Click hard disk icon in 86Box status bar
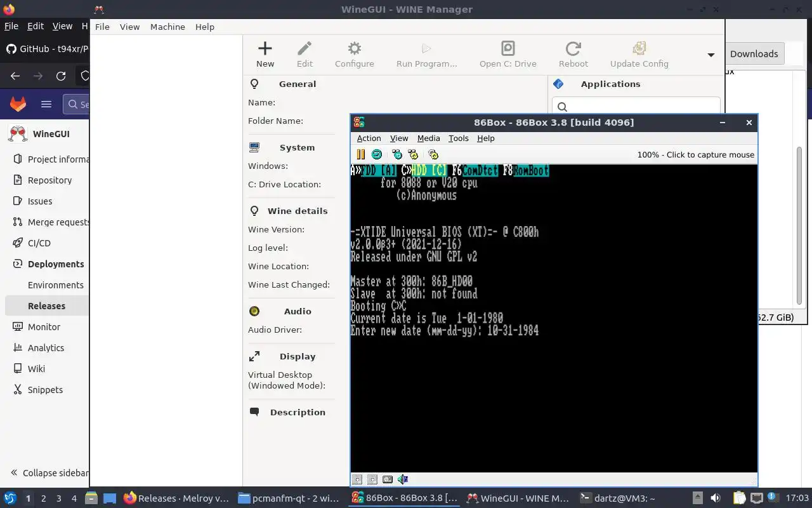The width and height of the screenshot is (812, 508). [x=388, y=479]
